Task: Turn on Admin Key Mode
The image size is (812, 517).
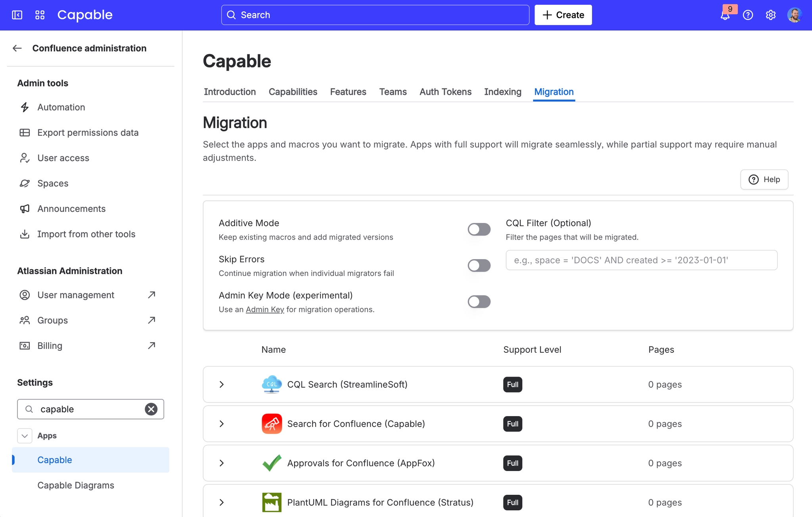Action: 479,302
